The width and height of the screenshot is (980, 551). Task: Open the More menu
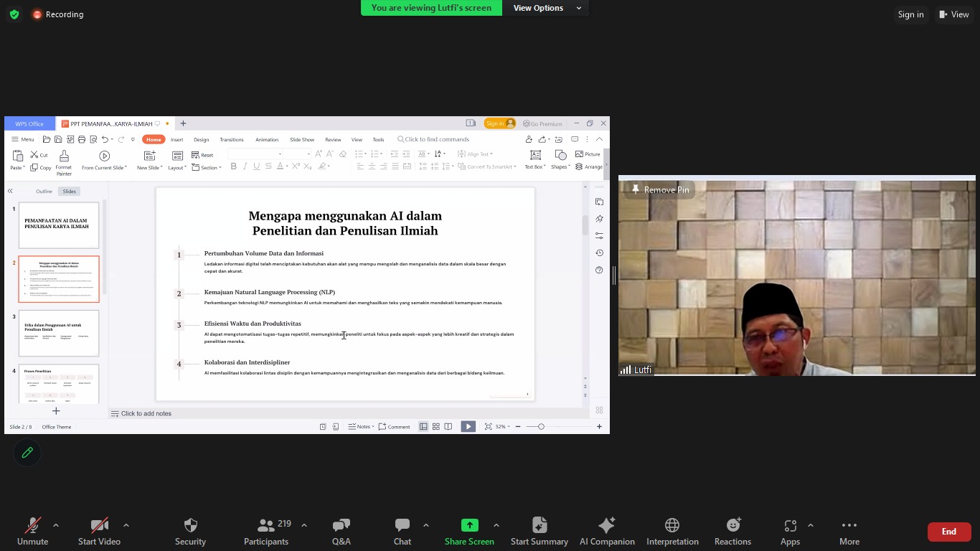click(x=849, y=531)
